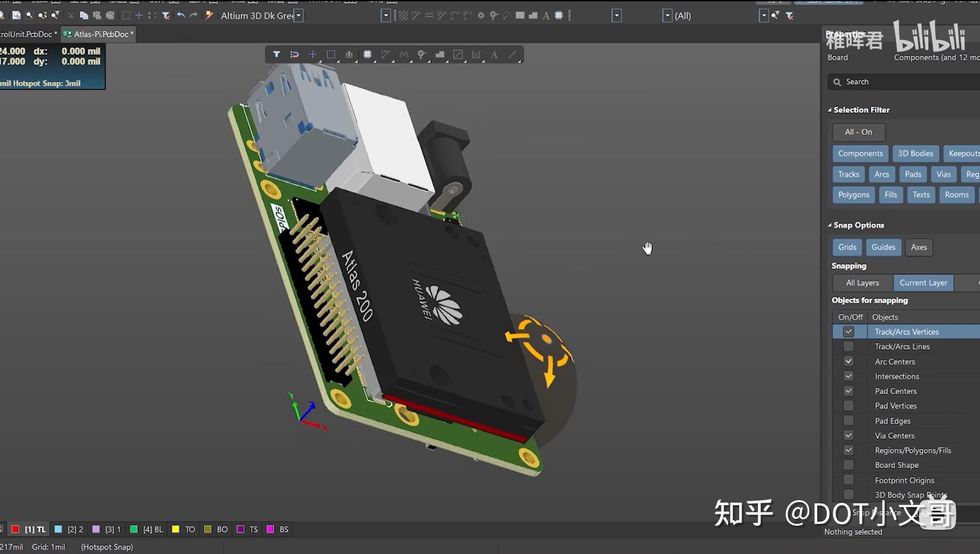Enable Pad Vertices snapping checkbox
Image resolution: width=980 pixels, height=554 pixels.
(x=848, y=406)
